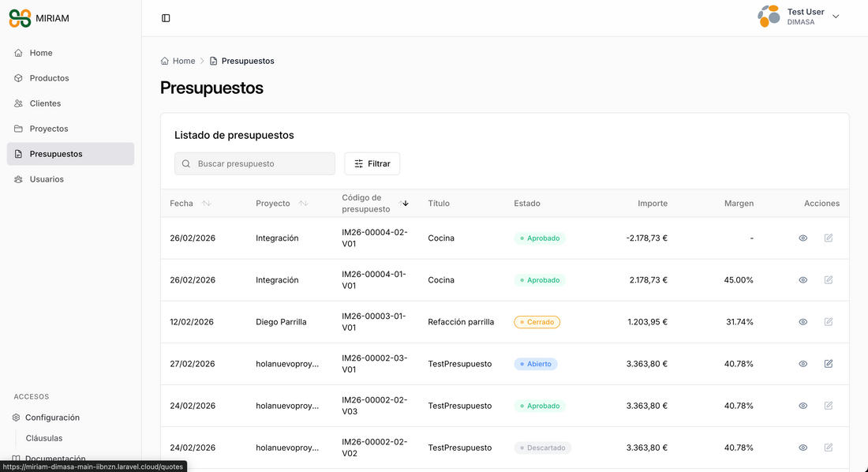Open the Filtrar panel
The width and height of the screenshot is (868, 472).
[372, 163]
